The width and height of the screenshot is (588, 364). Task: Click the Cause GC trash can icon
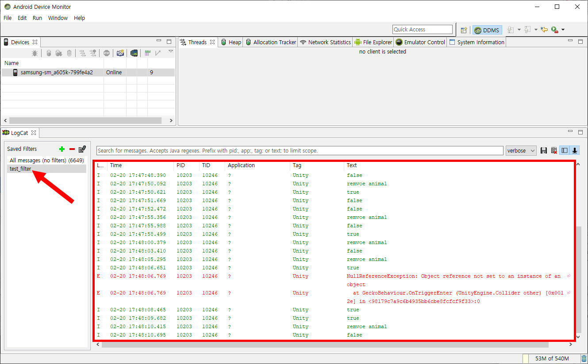(x=69, y=53)
